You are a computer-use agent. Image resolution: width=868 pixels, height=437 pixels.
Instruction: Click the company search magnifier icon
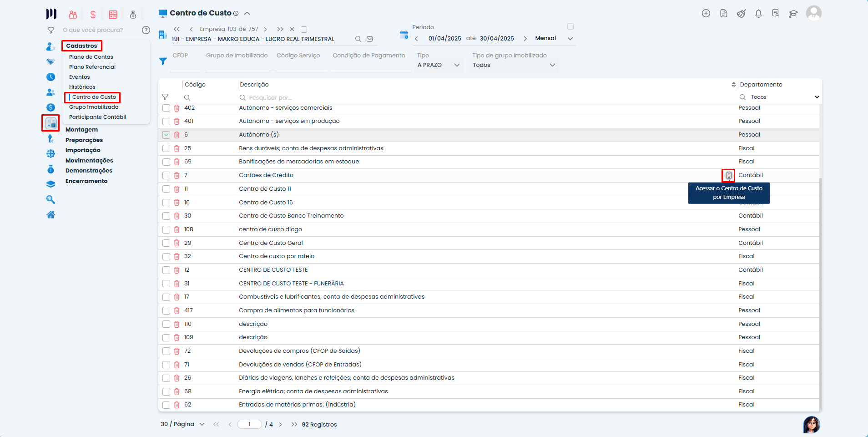(x=358, y=39)
